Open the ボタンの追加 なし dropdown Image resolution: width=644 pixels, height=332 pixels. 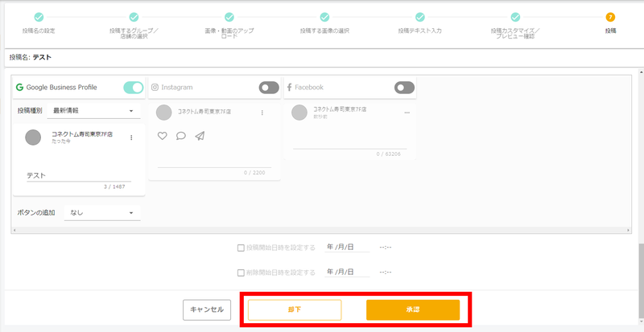[102, 213]
